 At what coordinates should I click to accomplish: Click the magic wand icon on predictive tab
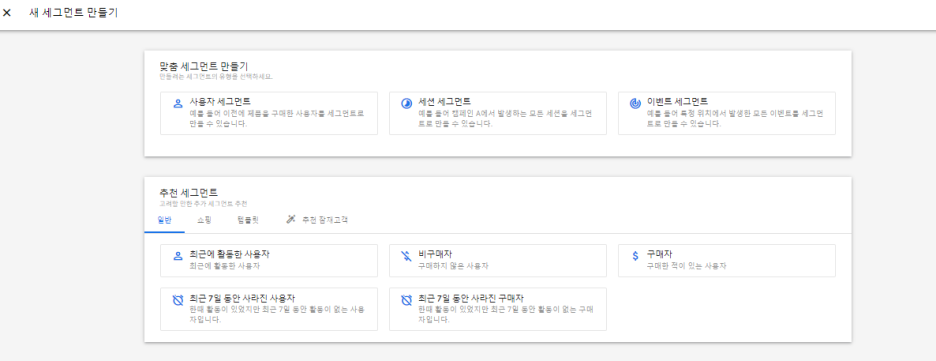[291, 220]
